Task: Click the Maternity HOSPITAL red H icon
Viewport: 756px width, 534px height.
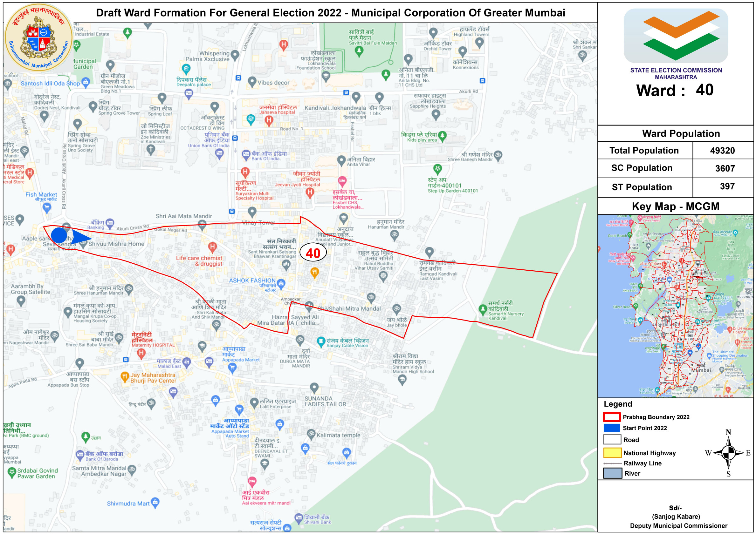Action: point(141,353)
